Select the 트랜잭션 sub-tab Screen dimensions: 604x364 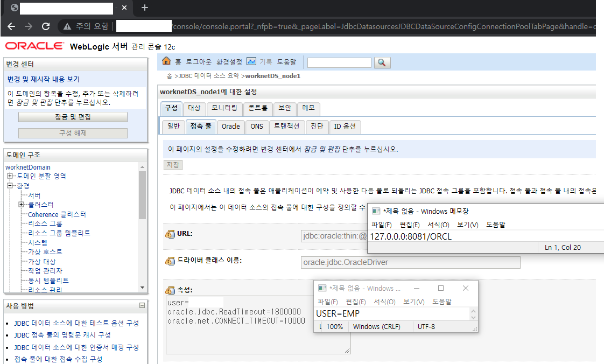[286, 127]
